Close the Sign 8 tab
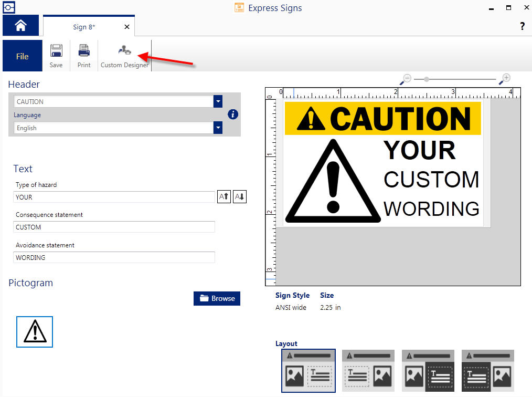This screenshot has height=397, width=532. [x=127, y=27]
